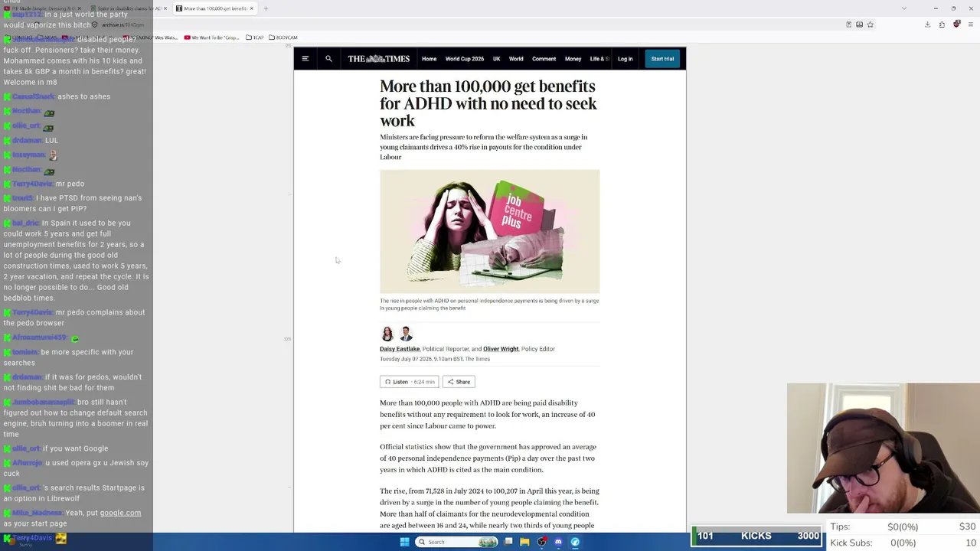The image size is (980, 551).
Task: Click the archive.is address in the URL bar
Action: click(x=122, y=24)
